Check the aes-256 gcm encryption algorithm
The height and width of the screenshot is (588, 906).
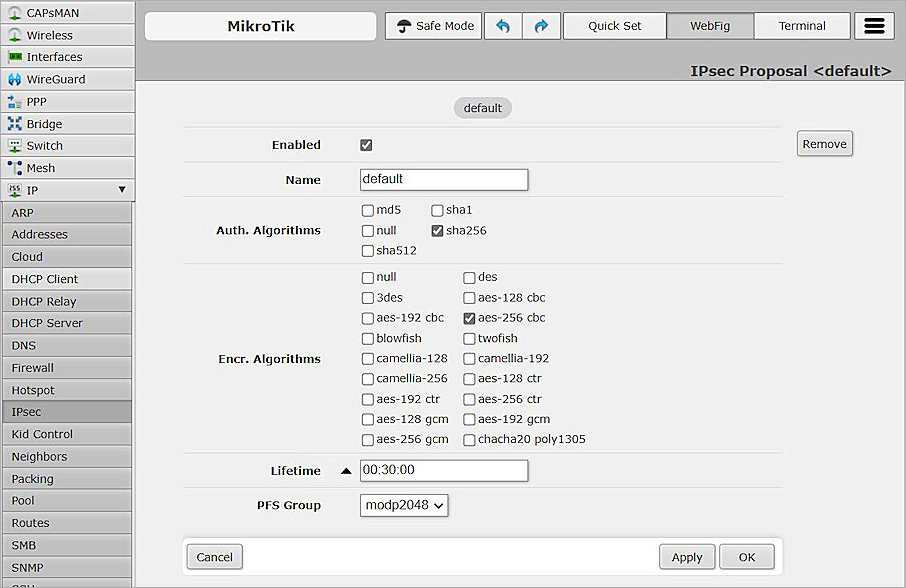(368, 439)
